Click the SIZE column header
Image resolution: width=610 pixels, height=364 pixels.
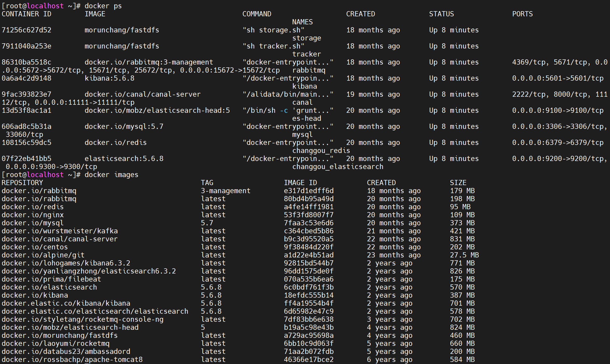pyautogui.click(x=458, y=183)
